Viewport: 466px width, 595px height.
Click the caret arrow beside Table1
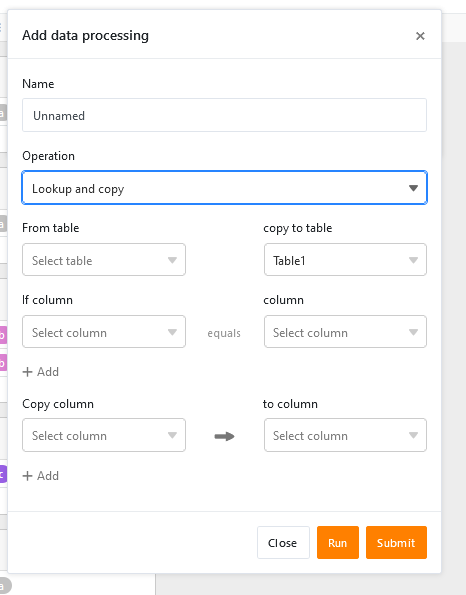click(x=413, y=260)
